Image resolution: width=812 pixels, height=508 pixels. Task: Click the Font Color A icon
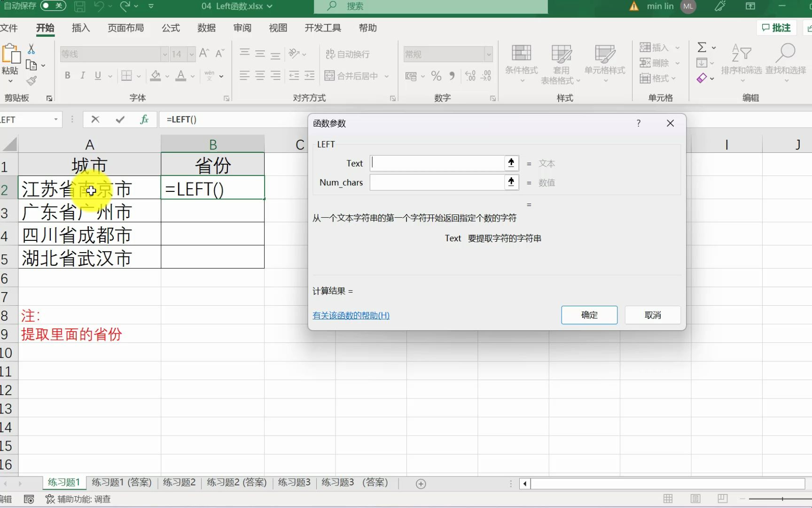coord(181,75)
